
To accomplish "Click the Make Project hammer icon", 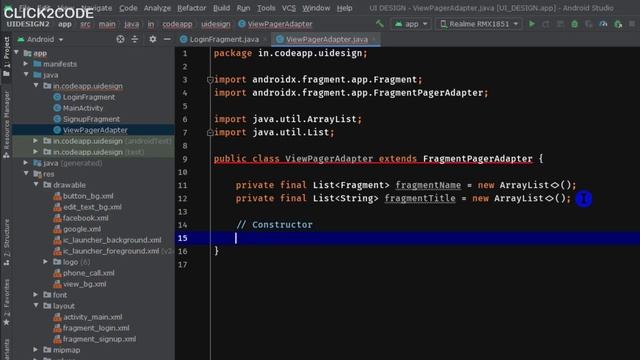I will point(380,24).
